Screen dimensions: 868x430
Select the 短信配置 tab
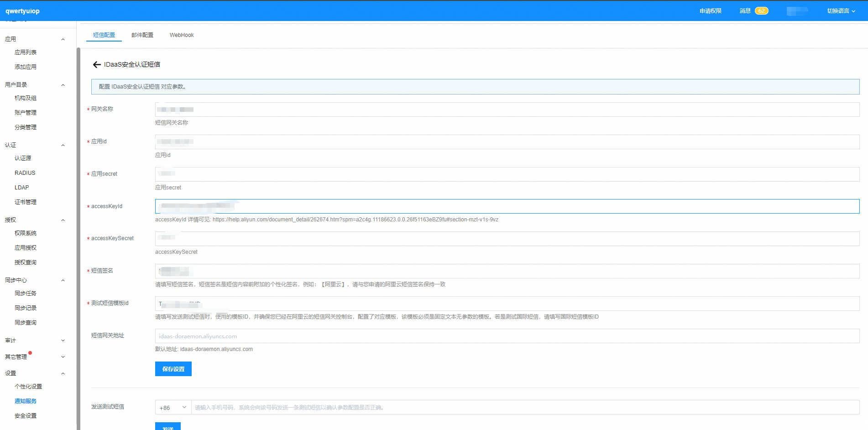click(x=104, y=35)
